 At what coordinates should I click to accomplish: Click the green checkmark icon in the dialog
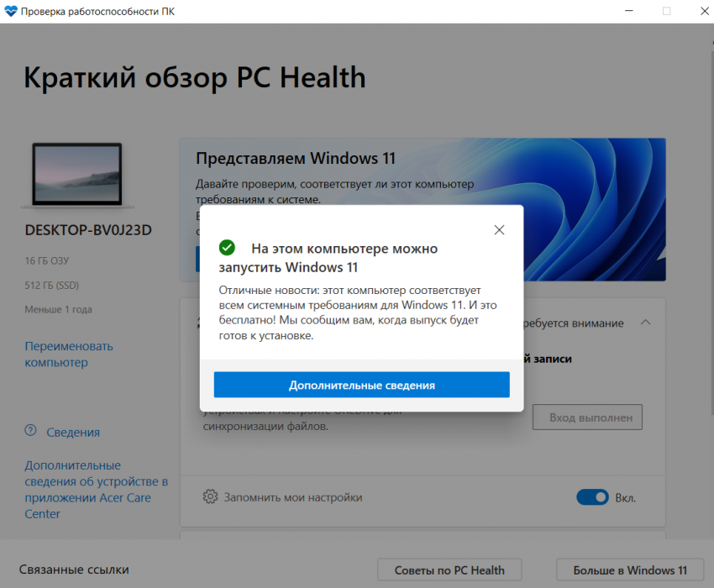(226, 248)
